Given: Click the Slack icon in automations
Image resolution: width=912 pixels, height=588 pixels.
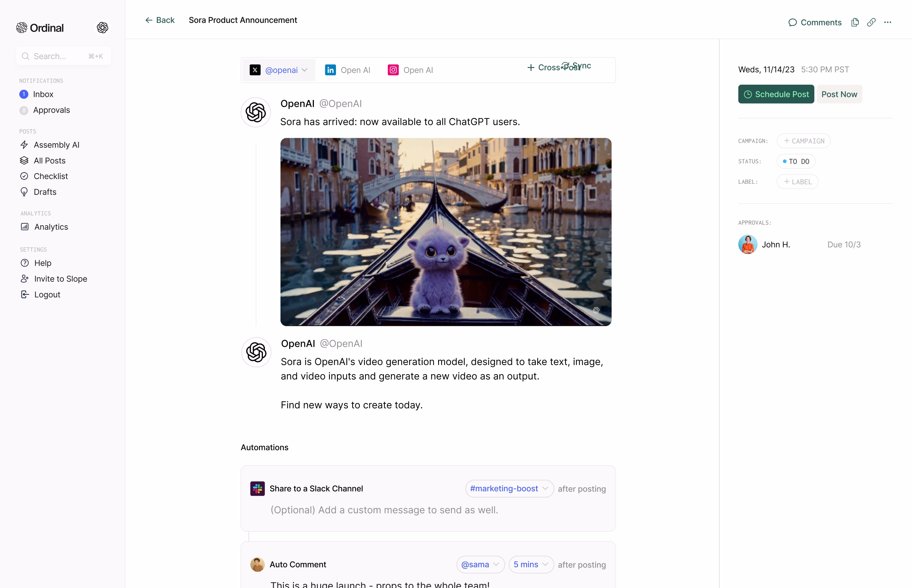Looking at the screenshot, I should 257,488.
